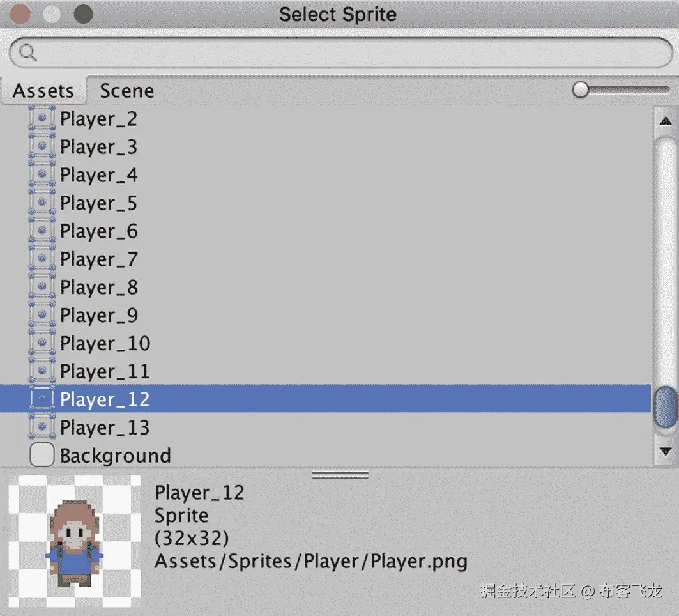Screen dimensions: 679x616
Task: Switch to the Scene tab
Action: coord(127,91)
